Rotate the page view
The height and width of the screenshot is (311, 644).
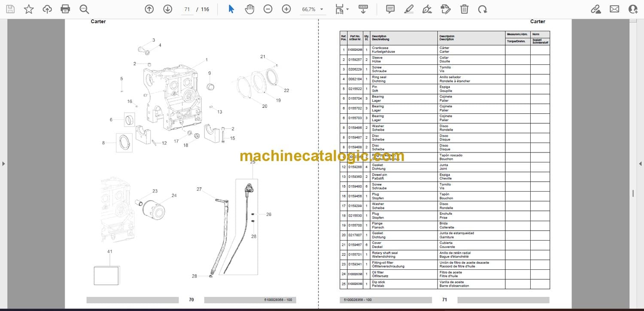[483, 9]
